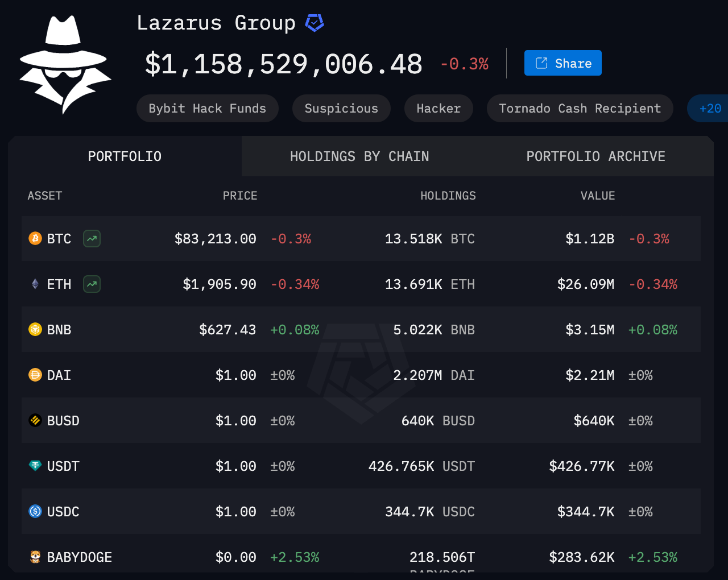The image size is (728, 580).
Task: Click the BABYDOGE coin icon
Action: 35,557
